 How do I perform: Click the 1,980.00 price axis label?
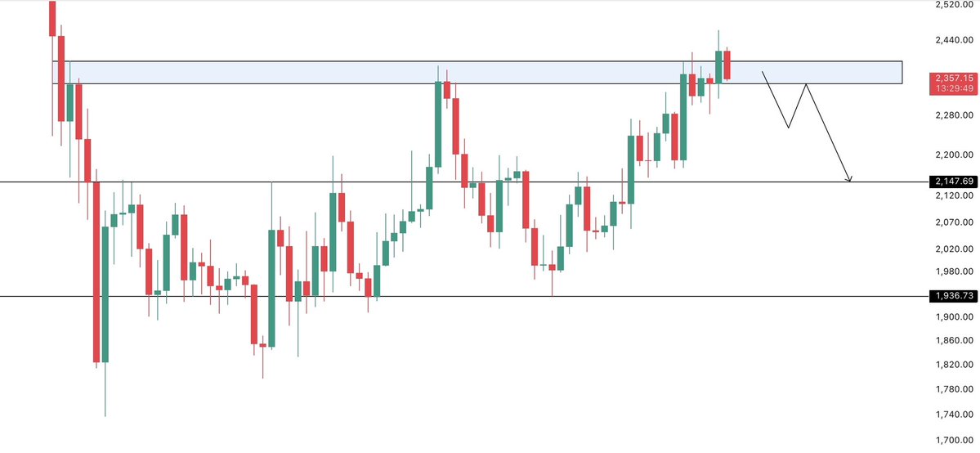[954, 272]
